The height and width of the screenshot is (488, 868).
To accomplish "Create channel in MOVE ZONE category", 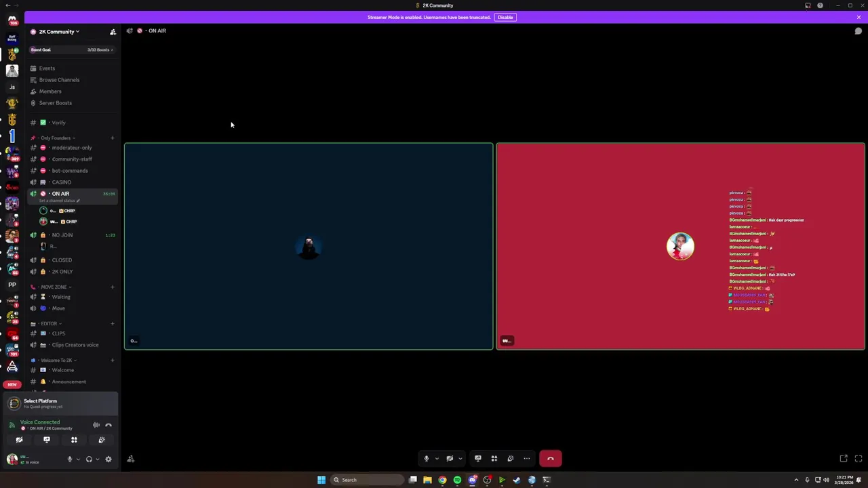I will (113, 287).
